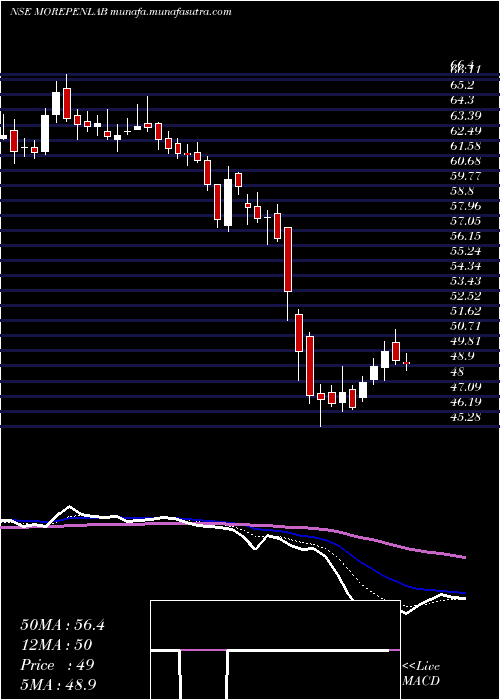Click the longest red candle spanning 56 to 52.5

pyautogui.click(x=288, y=259)
